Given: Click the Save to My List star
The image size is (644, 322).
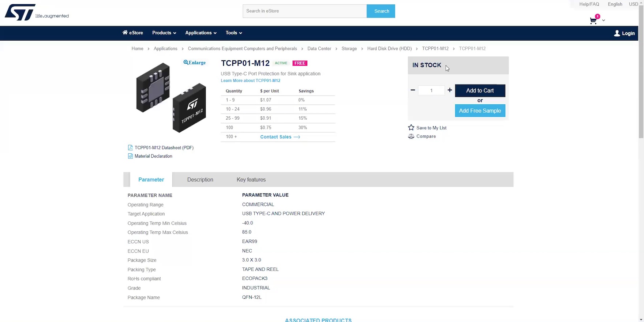Looking at the screenshot, I should tap(411, 128).
